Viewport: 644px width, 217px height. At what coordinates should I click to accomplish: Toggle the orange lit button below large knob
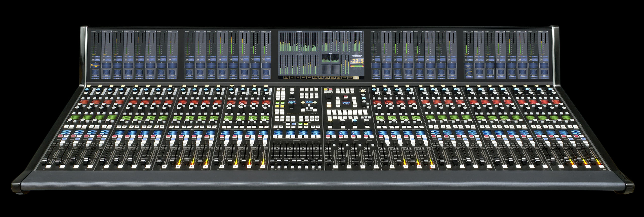[x=329, y=106]
